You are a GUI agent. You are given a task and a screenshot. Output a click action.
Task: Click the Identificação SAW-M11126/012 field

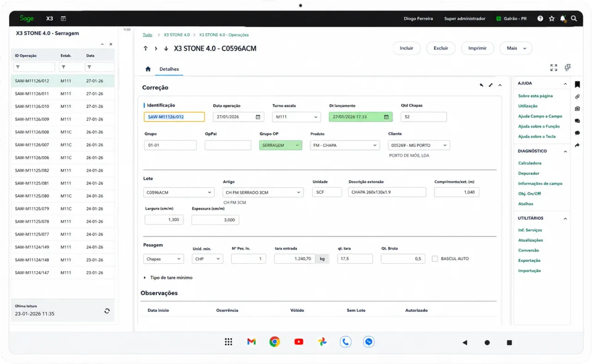(x=174, y=117)
